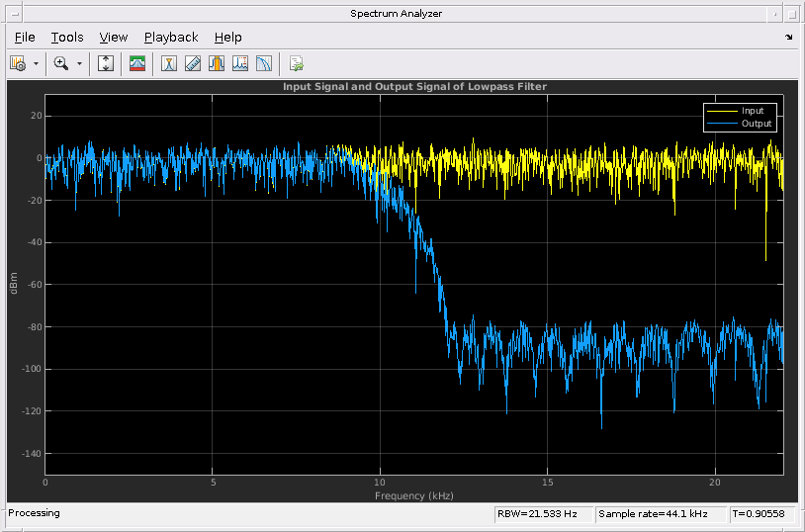Dock the window using the arrow icon
This screenshot has width=805, height=532.
[x=788, y=37]
